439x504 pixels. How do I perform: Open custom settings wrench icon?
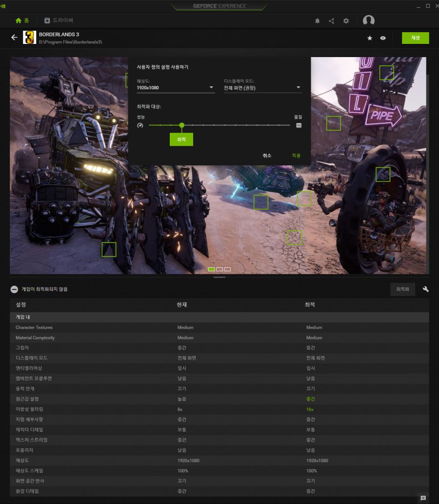click(426, 289)
